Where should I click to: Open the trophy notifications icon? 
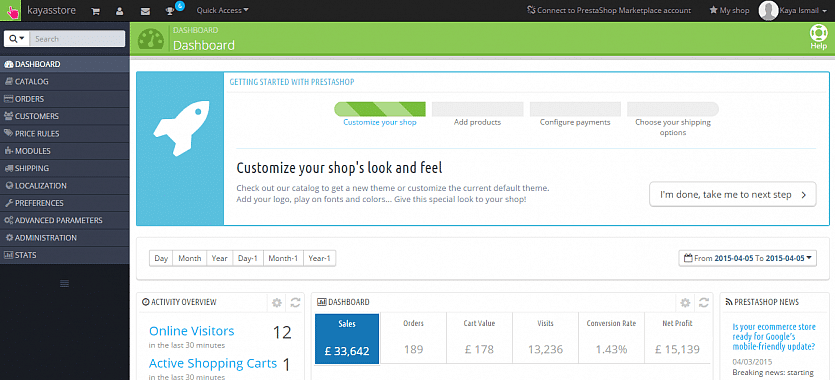pyautogui.click(x=170, y=11)
